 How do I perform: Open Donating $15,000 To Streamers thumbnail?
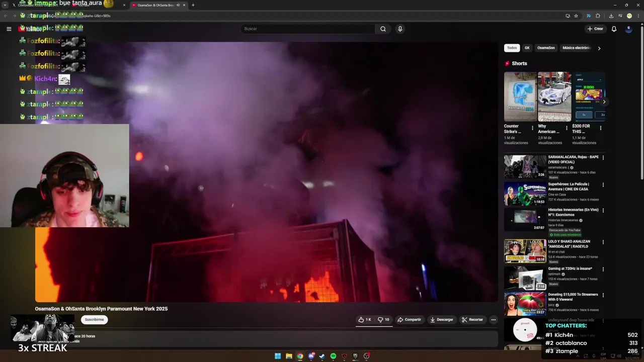pyautogui.click(x=525, y=304)
